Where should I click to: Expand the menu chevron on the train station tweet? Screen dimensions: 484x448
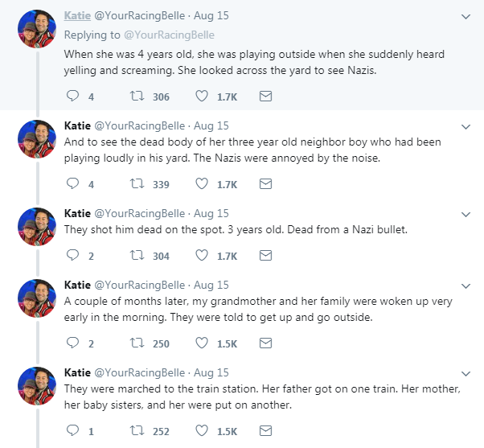coord(466,373)
